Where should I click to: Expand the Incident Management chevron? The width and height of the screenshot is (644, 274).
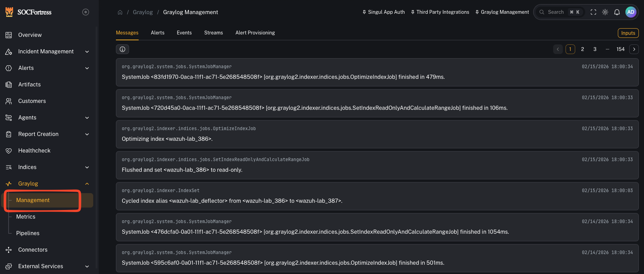point(87,51)
